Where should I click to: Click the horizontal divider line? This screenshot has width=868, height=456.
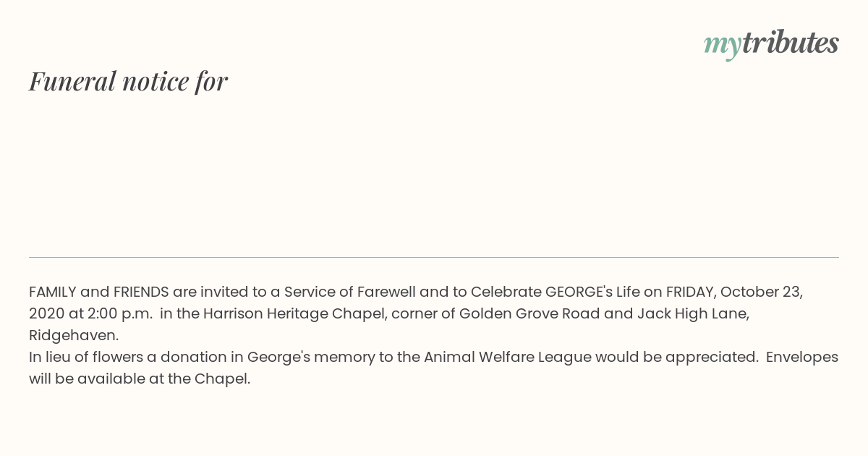click(434, 257)
